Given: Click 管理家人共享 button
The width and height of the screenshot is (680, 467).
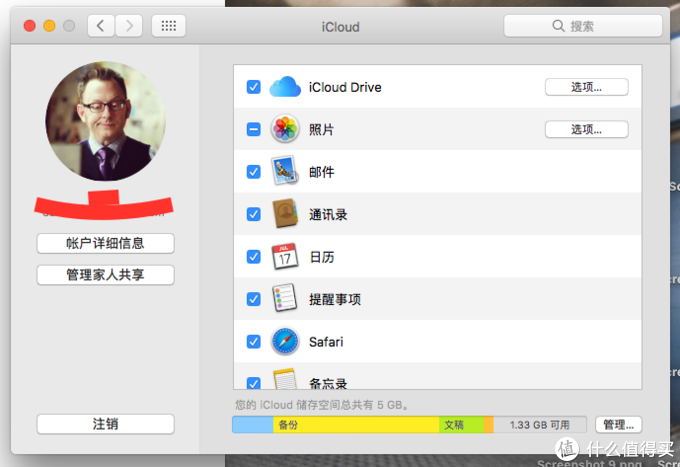Looking at the screenshot, I should coord(105,275).
